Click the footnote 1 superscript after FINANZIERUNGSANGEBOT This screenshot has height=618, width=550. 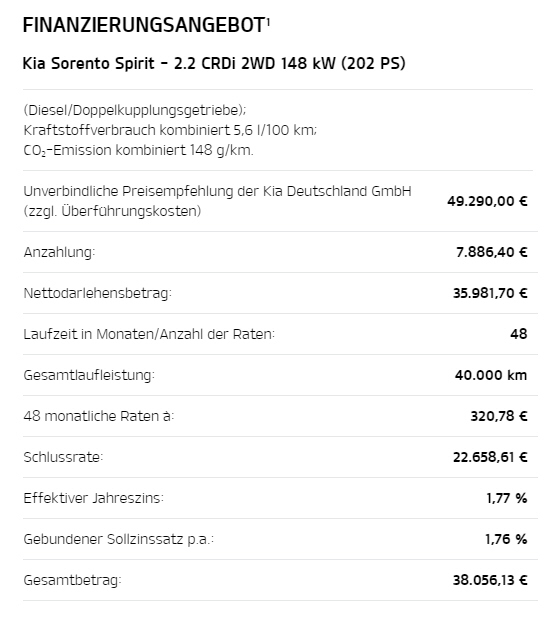(268, 21)
